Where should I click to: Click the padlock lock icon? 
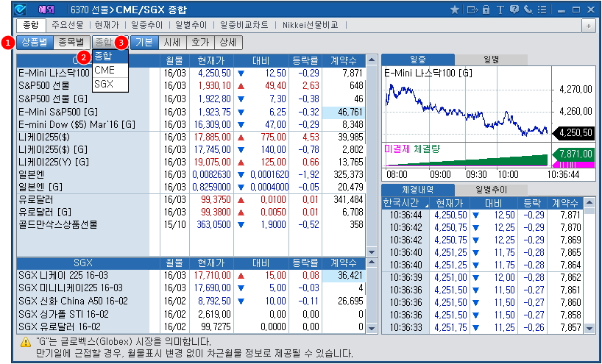[486, 10]
